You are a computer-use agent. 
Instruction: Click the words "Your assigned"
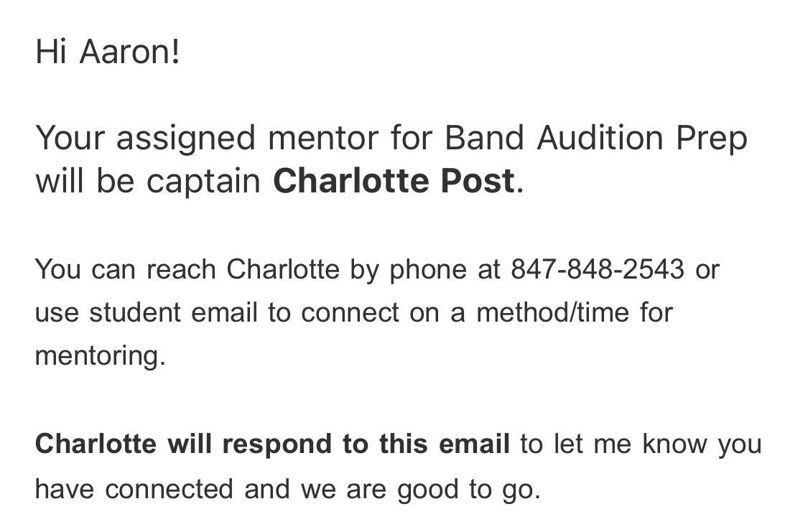pyautogui.click(x=145, y=137)
